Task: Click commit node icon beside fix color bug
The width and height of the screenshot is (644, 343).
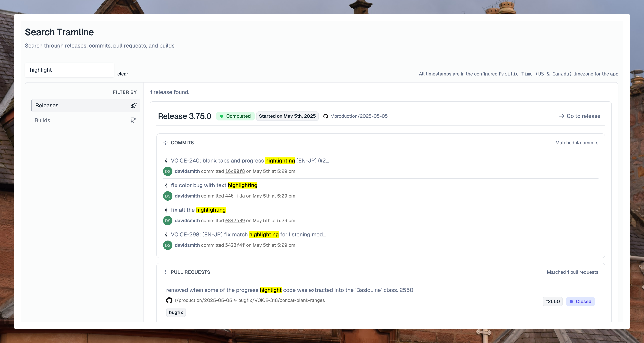Action: click(166, 185)
